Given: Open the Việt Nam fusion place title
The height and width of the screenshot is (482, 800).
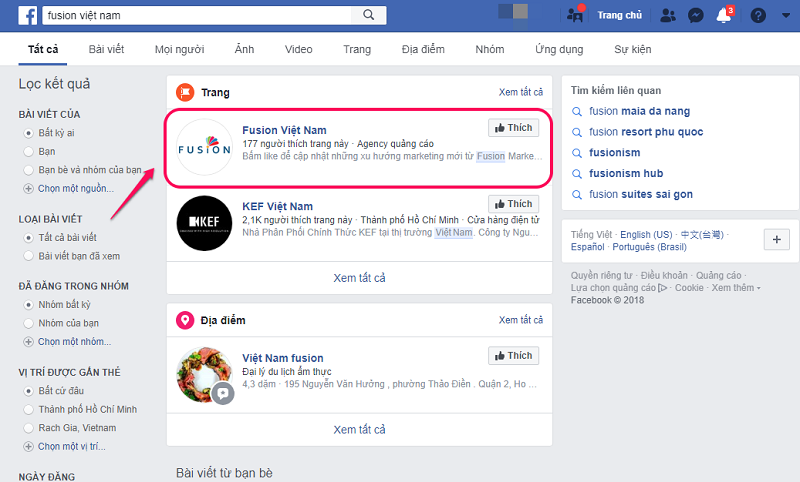Looking at the screenshot, I should [283, 358].
